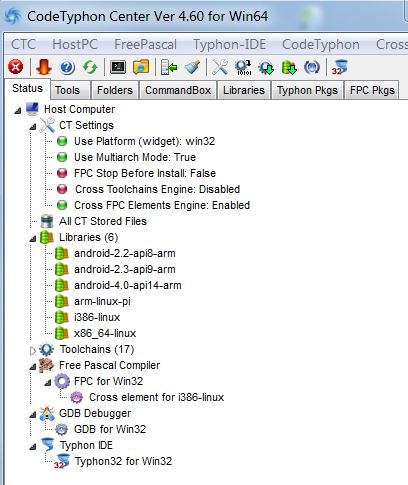Switch to the CommandBox tab
Screen dimensions: 408x485
[x=178, y=90]
